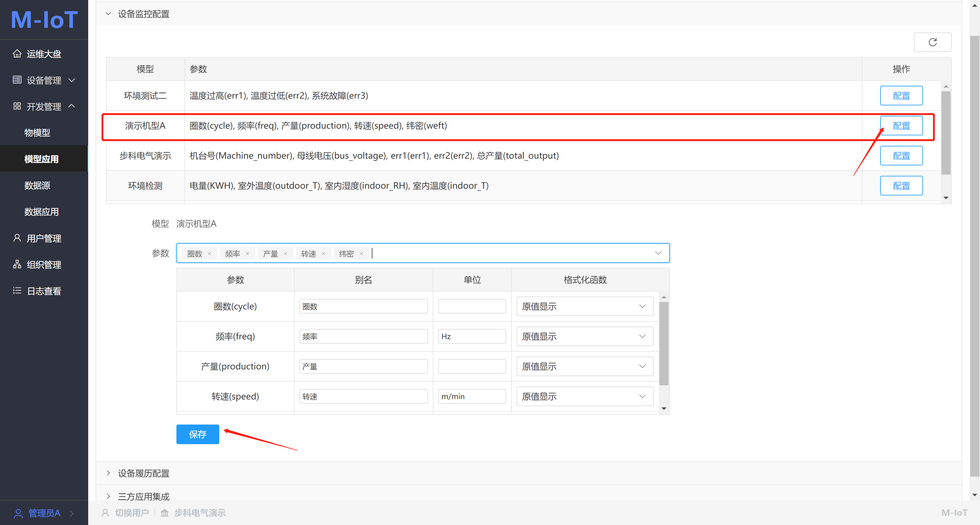Click 配置 for 演示机型A row
Viewport: 980px width, 525px height.
[x=901, y=126]
